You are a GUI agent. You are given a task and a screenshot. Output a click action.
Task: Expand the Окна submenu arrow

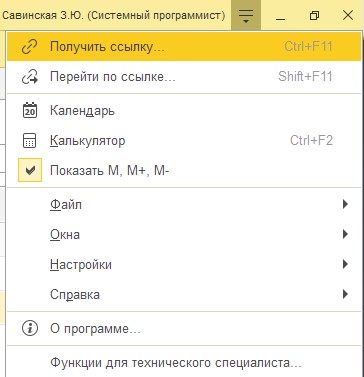pyautogui.click(x=345, y=234)
